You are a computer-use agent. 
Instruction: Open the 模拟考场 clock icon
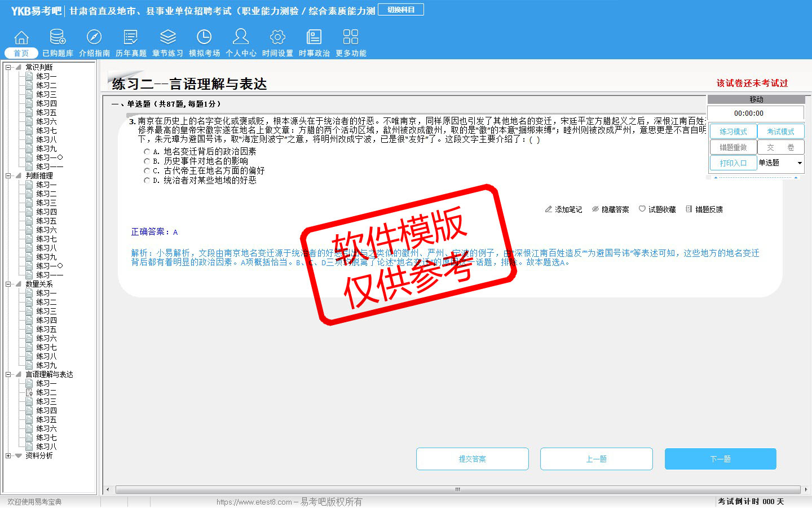pos(204,37)
